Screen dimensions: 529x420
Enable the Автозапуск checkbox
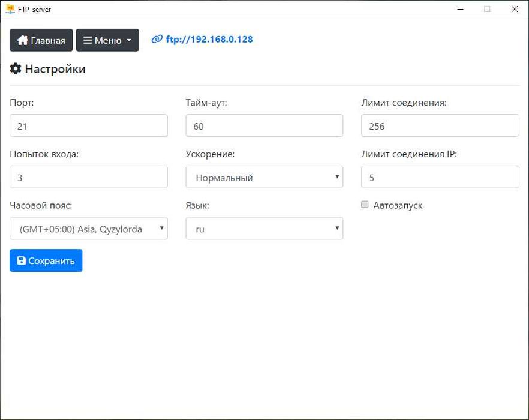pyautogui.click(x=365, y=205)
